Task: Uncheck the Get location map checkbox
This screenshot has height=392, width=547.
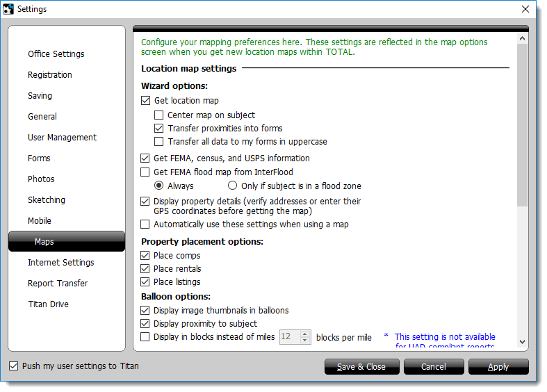Action: point(145,101)
